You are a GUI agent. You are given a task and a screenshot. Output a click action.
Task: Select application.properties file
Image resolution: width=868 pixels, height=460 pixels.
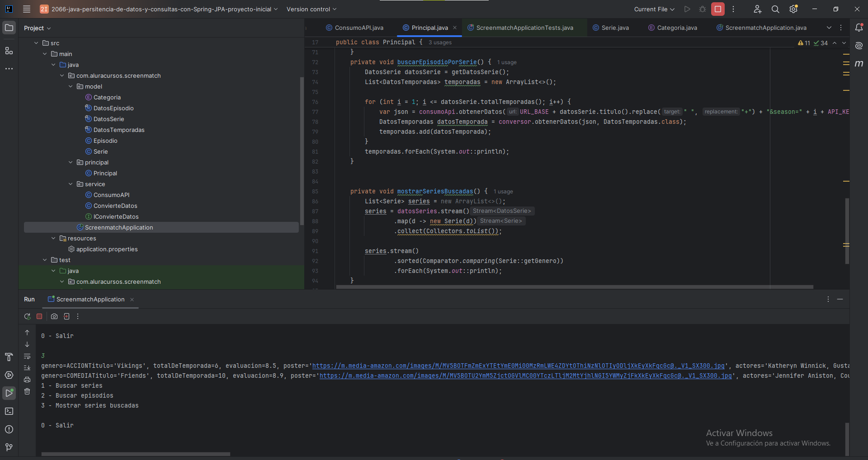coord(107,249)
